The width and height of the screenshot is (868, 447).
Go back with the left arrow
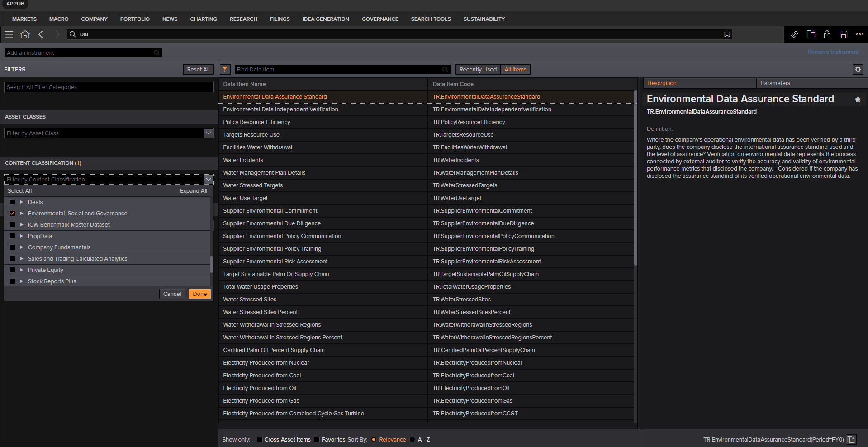click(x=41, y=34)
